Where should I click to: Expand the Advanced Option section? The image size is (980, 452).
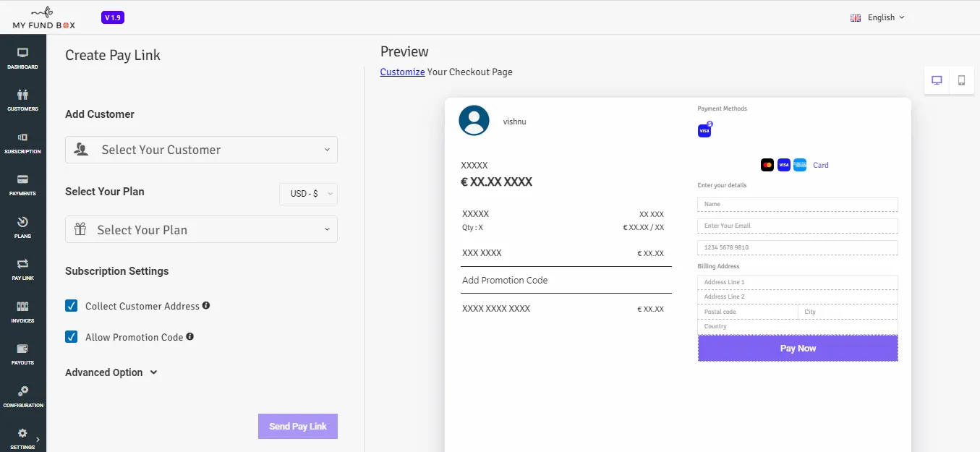point(111,372)
